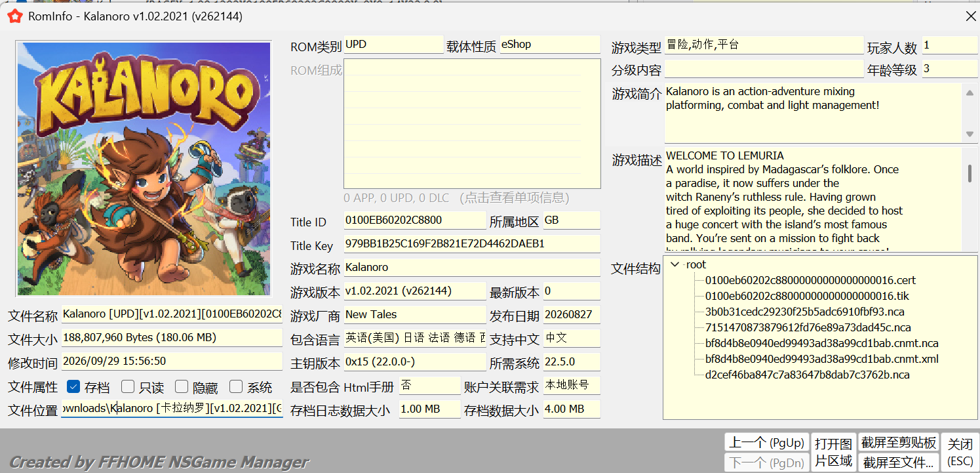Click the 发布日期 field showing 20260827
This screenshot has width=980, height=473.
tap(571, 315)
